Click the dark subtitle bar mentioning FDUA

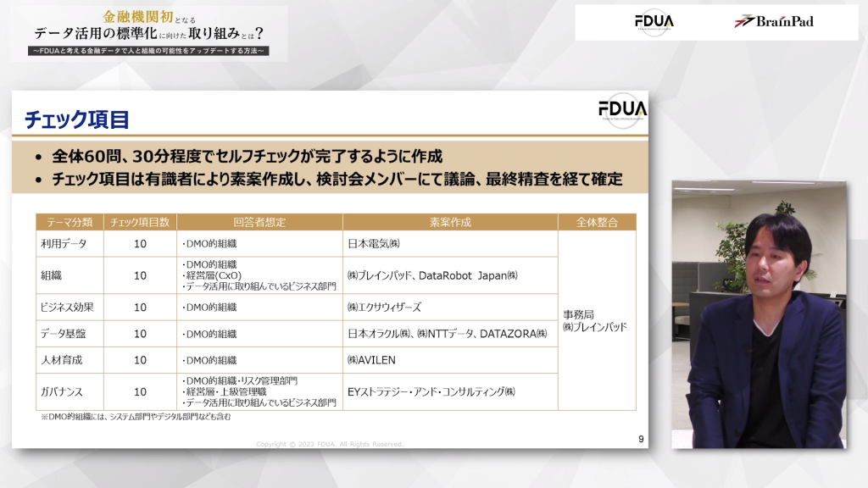pos(148,51)
